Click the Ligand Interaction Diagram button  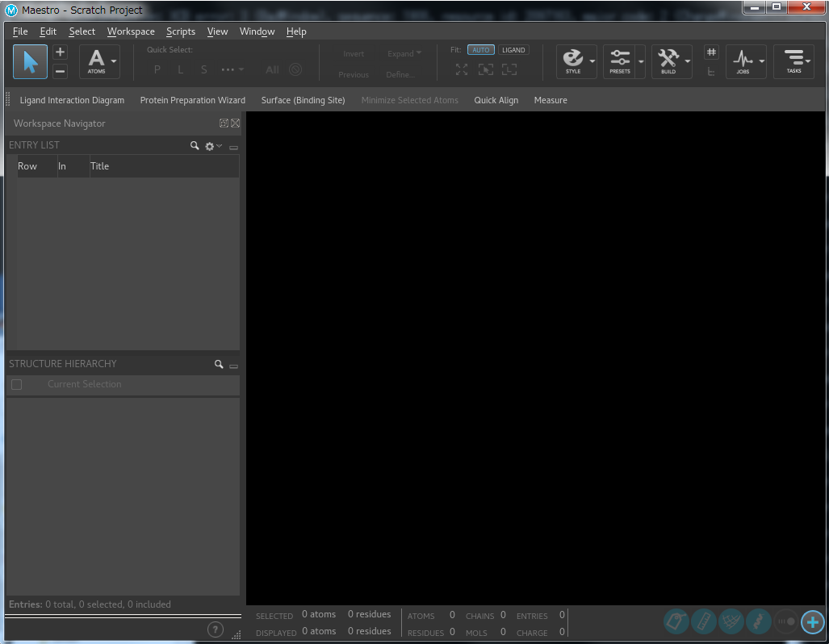(x=72, y=100)
